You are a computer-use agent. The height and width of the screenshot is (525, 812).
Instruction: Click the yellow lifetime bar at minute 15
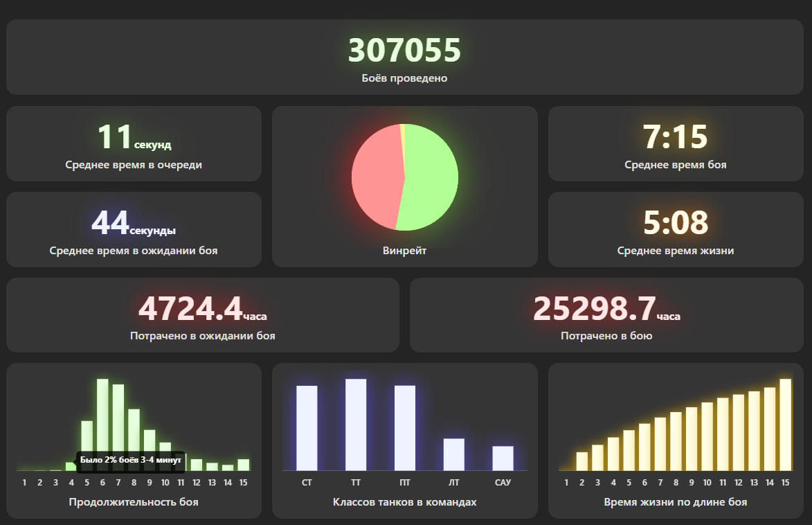click(x=786, y=425)
